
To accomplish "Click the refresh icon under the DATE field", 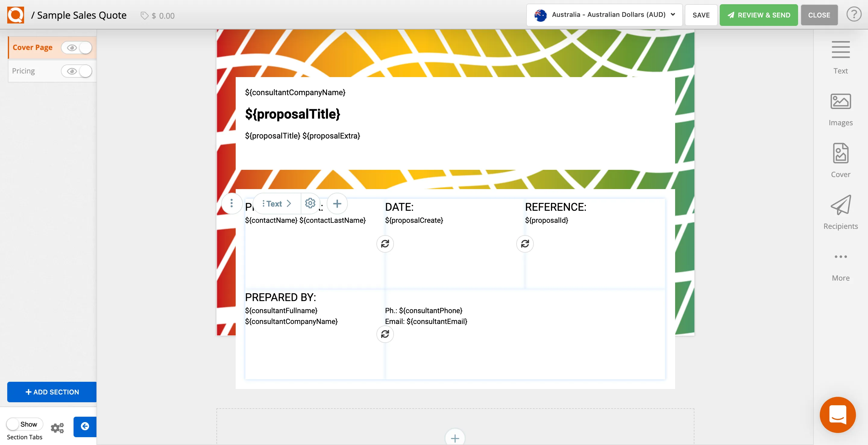I will coord(385,243).
